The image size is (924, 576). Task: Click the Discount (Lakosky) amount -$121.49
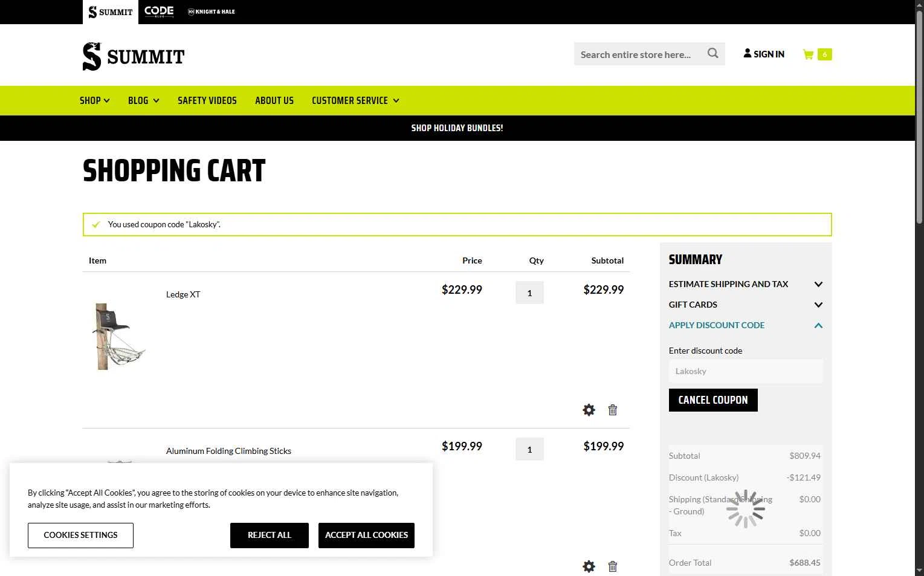point(804,477)
